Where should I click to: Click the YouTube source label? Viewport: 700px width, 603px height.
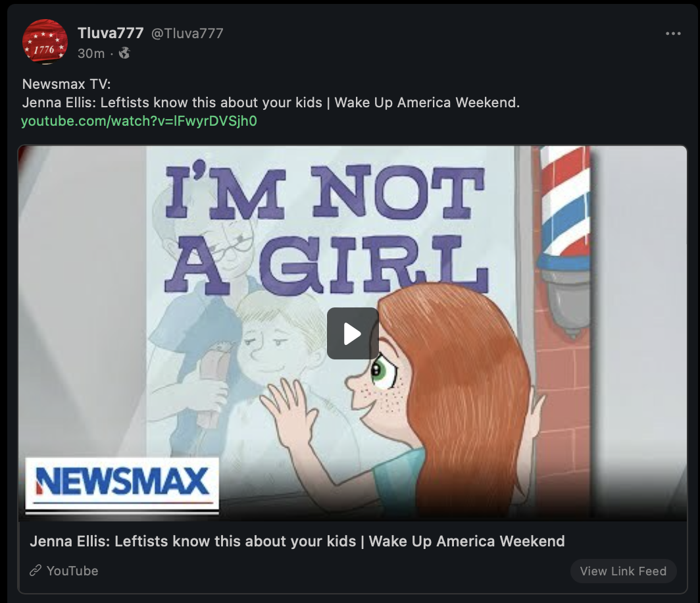[x=72, y=571]
